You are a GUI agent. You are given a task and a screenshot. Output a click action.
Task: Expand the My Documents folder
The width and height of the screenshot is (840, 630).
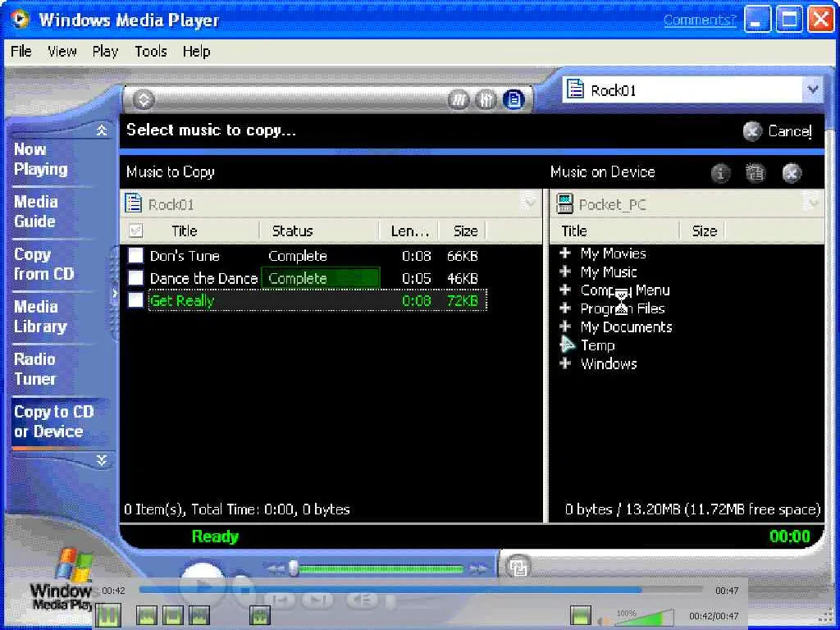click(x=565, y=326)
